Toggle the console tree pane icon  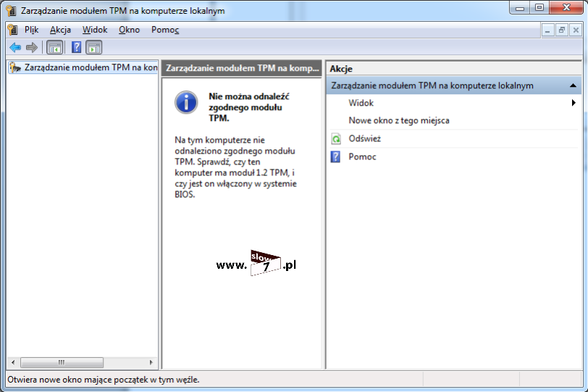[55, 48]
